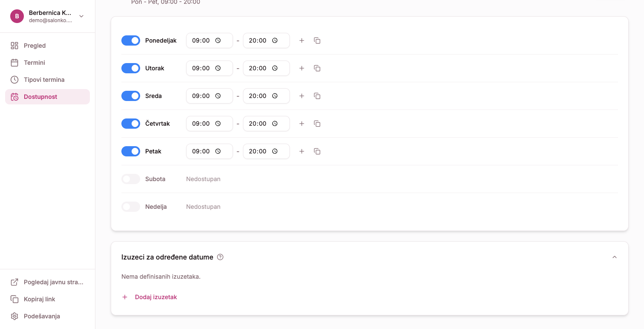Click the plus icon in Ponedeljak row
This screenshot has height=329, width=644.
click(x=302, y=40)
